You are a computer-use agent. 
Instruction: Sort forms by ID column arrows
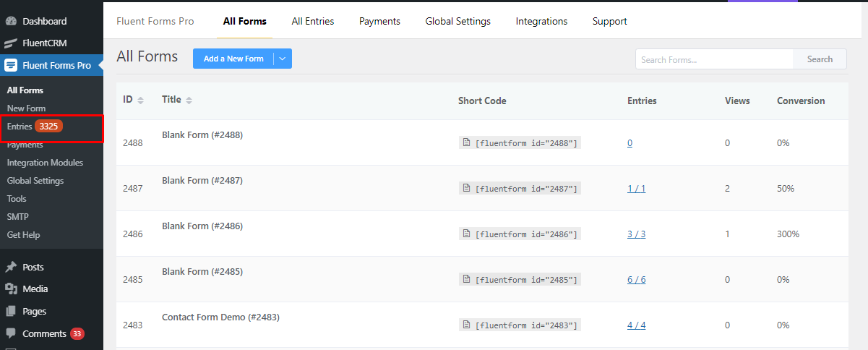(x=140, y=100)
